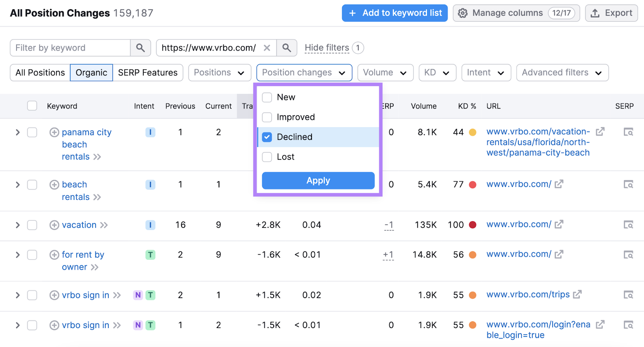Screen dimensions: 644x347
Task: Click the red KD dot for 'vacation'
Action: 473,225
